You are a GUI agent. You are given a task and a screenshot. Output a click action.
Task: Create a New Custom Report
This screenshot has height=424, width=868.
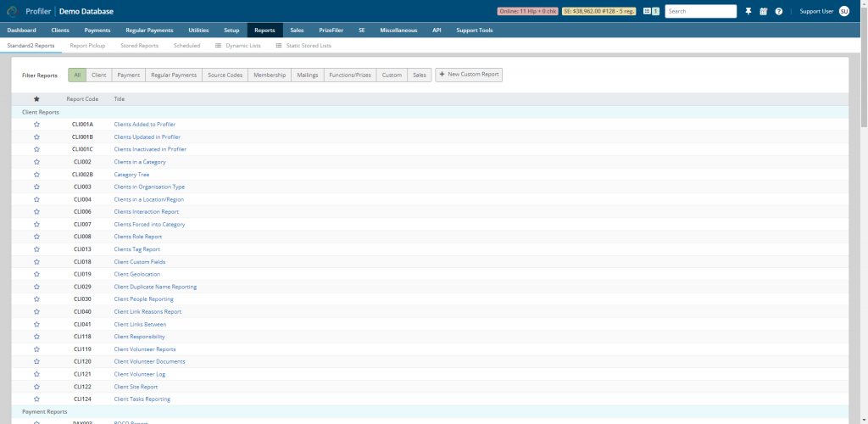[469, 74]
